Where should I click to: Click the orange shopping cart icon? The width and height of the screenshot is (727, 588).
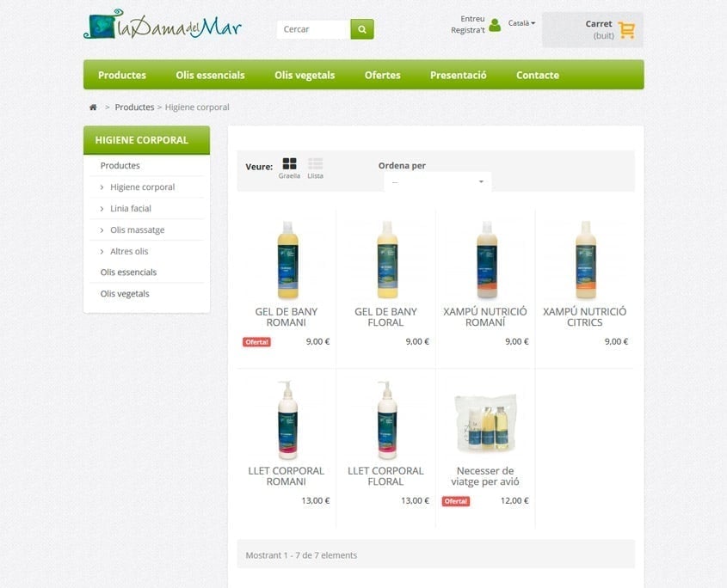(626, 30)
